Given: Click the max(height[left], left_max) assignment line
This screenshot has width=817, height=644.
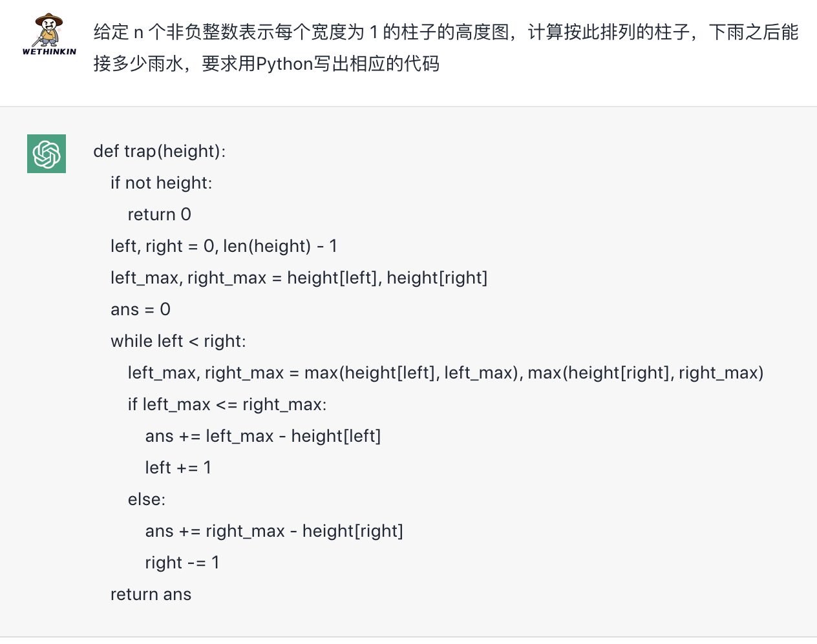Looking at the screenshot, I should click(445, 373).
